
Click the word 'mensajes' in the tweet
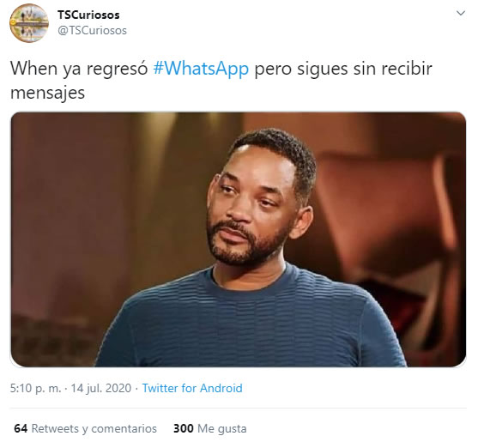click(47, 93)
